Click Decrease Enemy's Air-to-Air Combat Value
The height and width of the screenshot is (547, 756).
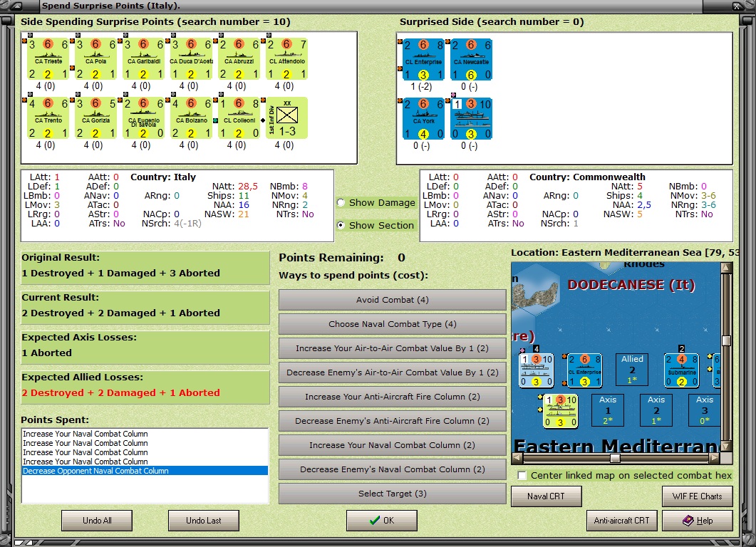coord(393,373)
